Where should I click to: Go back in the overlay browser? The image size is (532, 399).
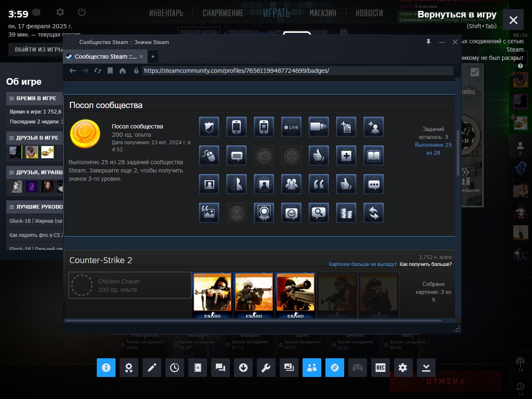73,71
